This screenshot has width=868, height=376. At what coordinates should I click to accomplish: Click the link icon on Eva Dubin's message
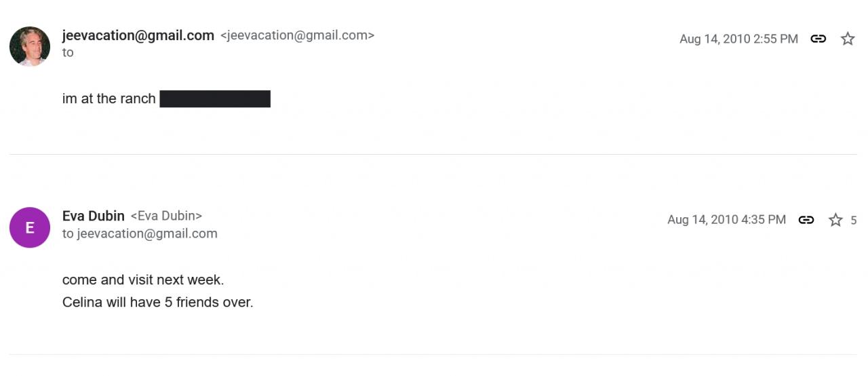pyautogui.click(x=806, y=219)
